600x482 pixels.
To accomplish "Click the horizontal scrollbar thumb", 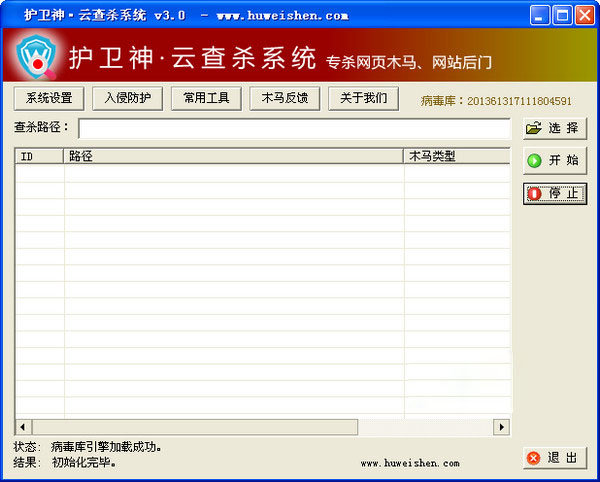I will tap(195, 427).
